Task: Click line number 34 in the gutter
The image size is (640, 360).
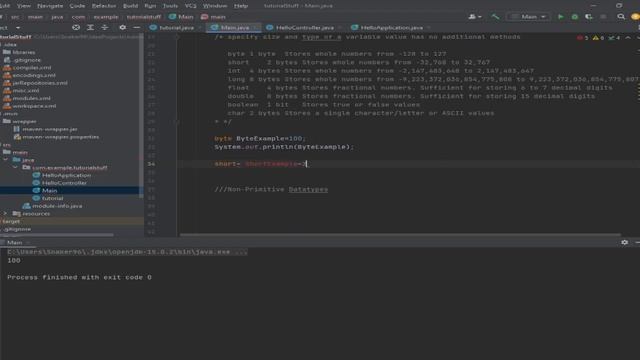Action: click(x=151, y=164)
